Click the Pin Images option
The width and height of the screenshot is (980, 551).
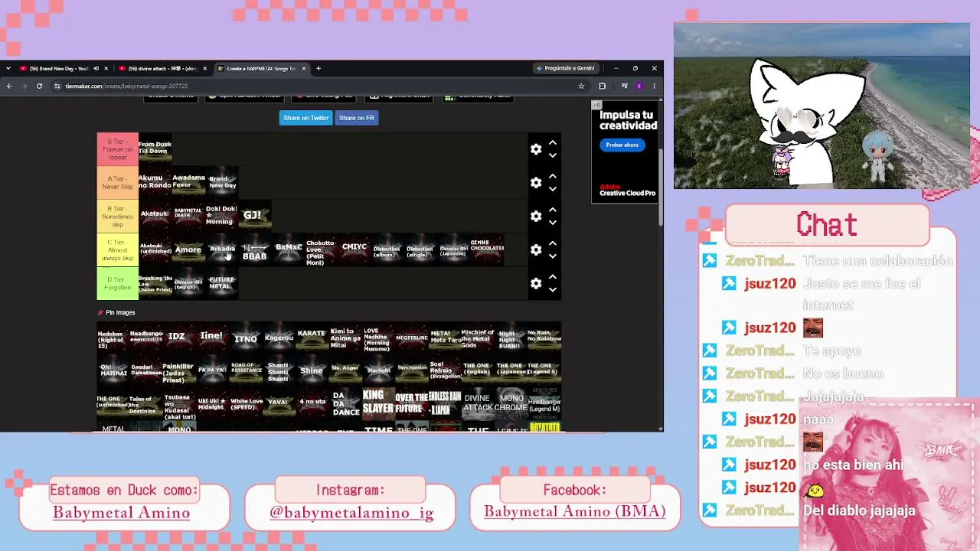tap(116, 312)
